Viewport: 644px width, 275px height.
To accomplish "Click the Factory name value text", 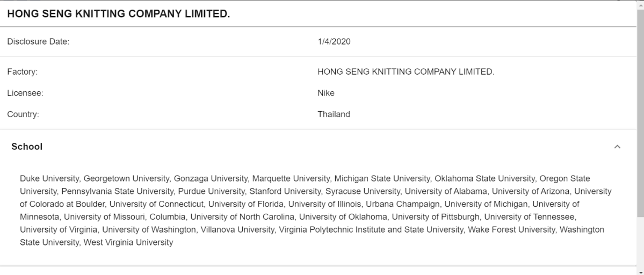I will [406, 71].
